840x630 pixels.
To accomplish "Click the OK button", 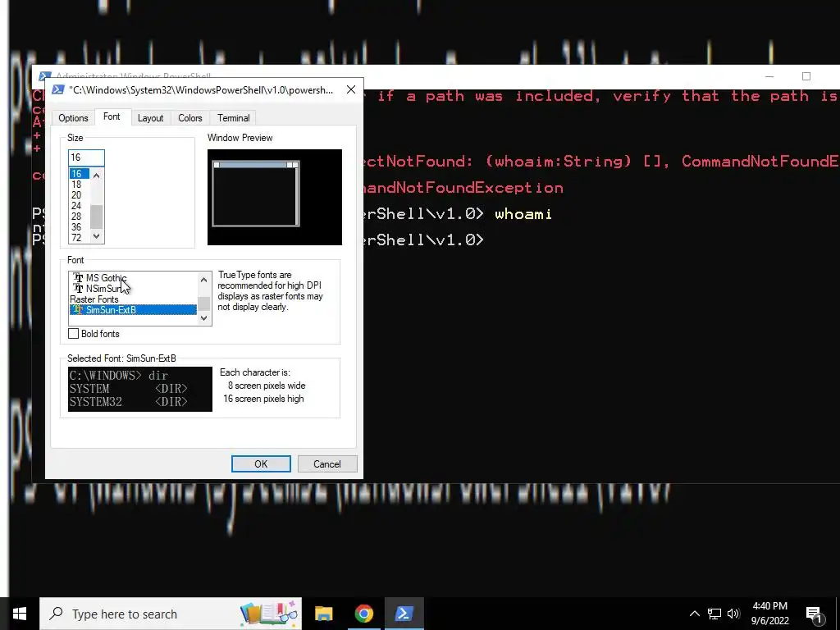I will click(x=261, y=464).
